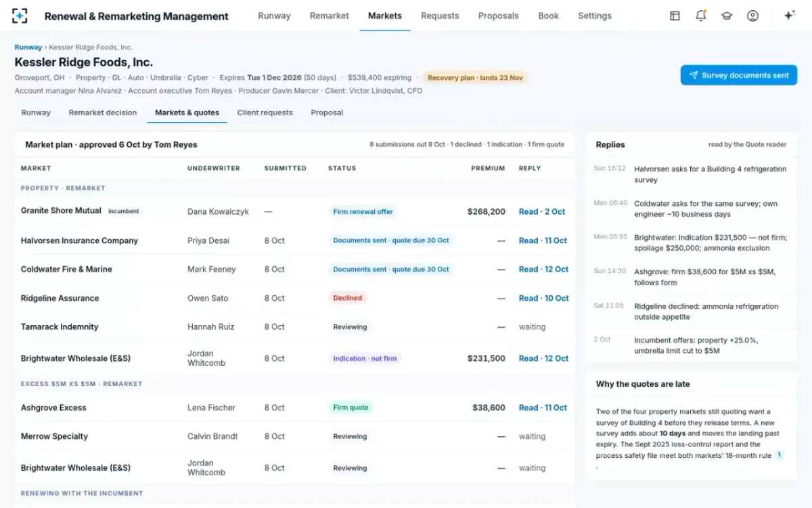
Task: Switch to the Remarket decision tab
Action: tap(103, 112)
